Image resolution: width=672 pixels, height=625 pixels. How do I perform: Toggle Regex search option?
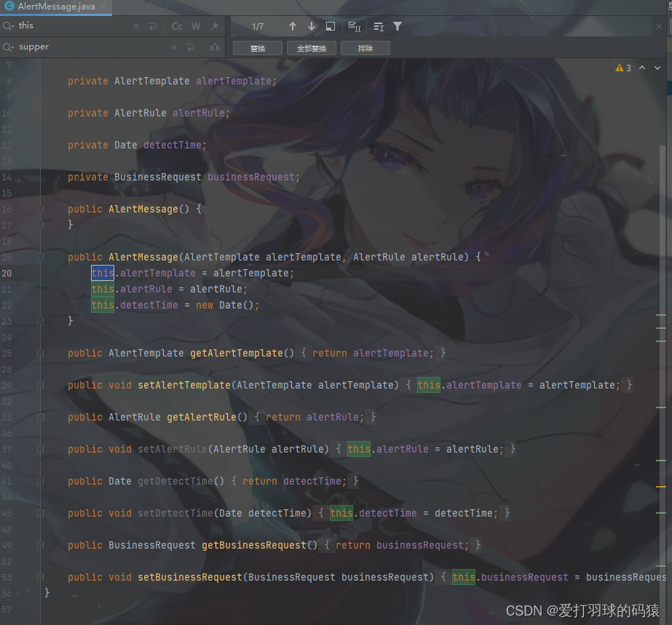coord(215,27)
